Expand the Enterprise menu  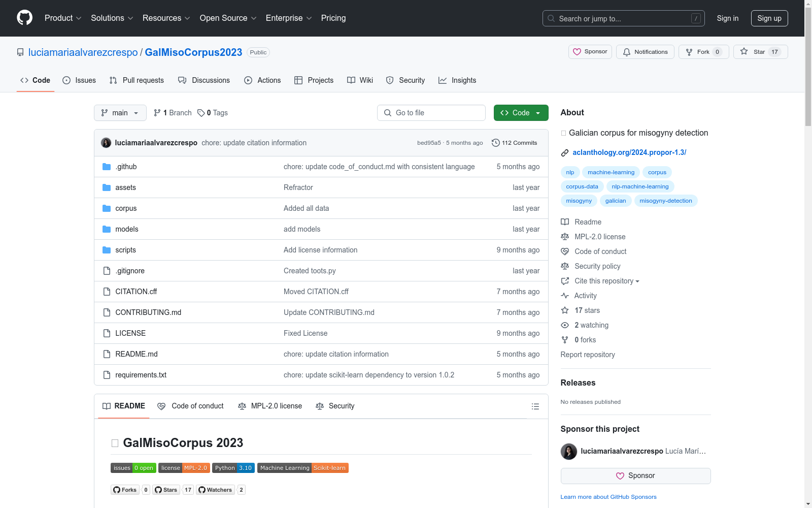[x=289, y=18]
